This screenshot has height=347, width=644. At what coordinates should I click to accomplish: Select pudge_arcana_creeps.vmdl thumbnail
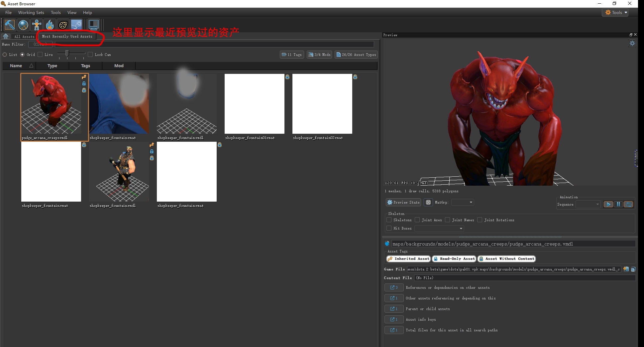pyautogui.click(x=54, y=107)
